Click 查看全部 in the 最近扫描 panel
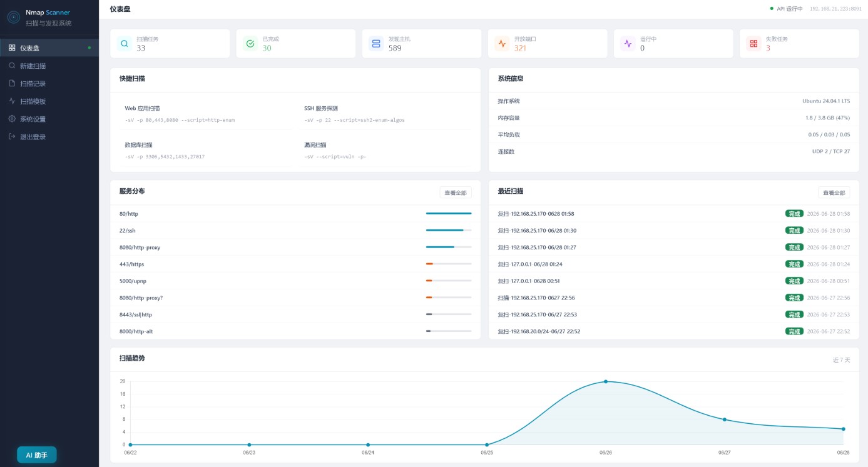The height and width of the screenshot is (467, 868). point(834,193)
